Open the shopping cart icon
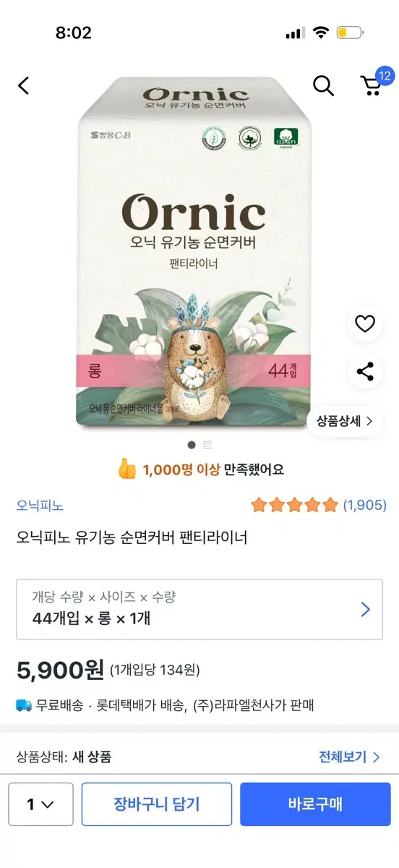This screenshot has height=868, width=399. click(x=371, y=87)
